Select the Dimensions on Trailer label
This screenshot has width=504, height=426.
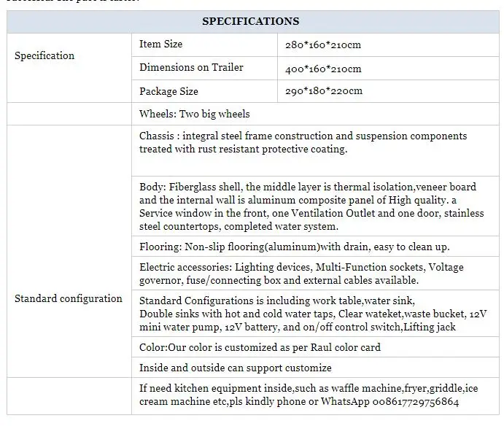click(x=191, y=68)
